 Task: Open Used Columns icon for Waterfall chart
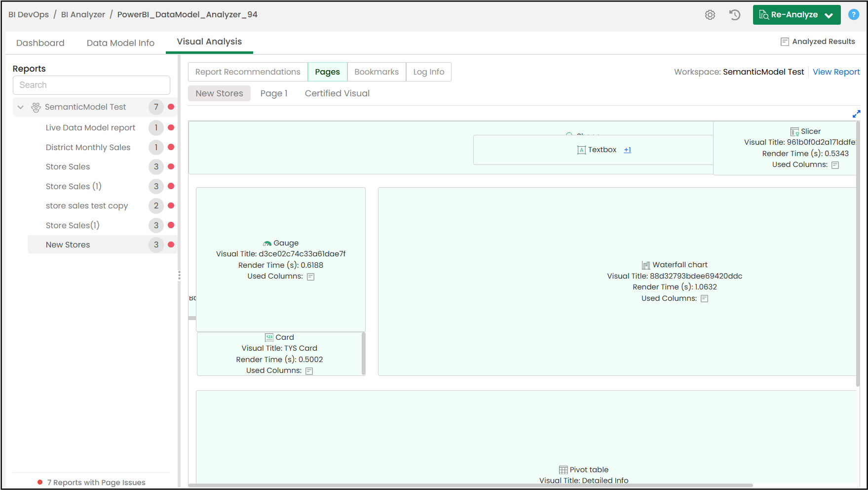(705, 299)
